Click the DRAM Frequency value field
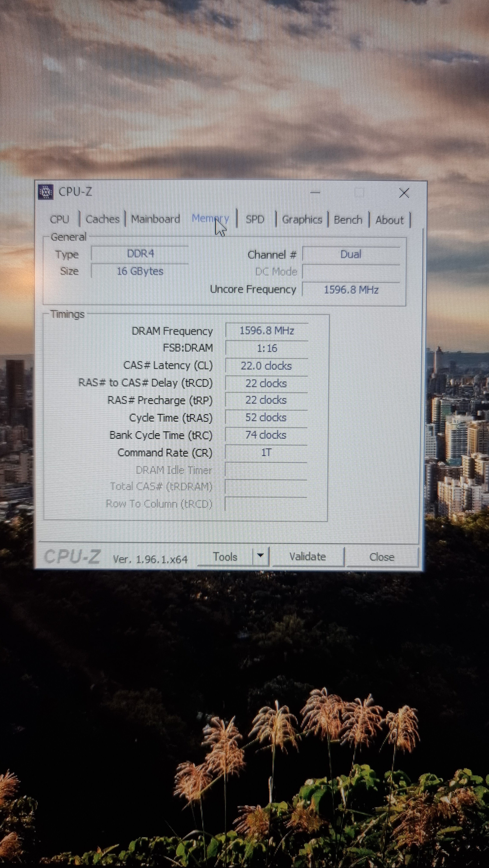Image resolution: width=489 pixels, height=868 pixels. click(x=266, y=331)
